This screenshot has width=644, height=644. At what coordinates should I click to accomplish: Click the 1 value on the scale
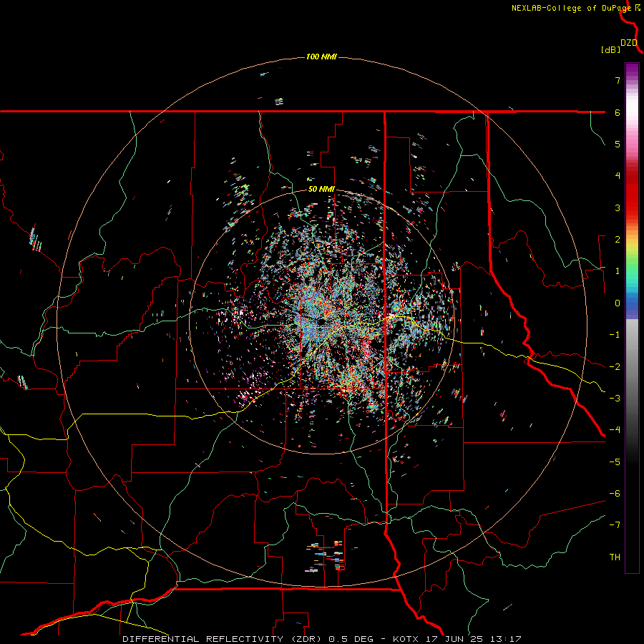(x=618, y=271)
